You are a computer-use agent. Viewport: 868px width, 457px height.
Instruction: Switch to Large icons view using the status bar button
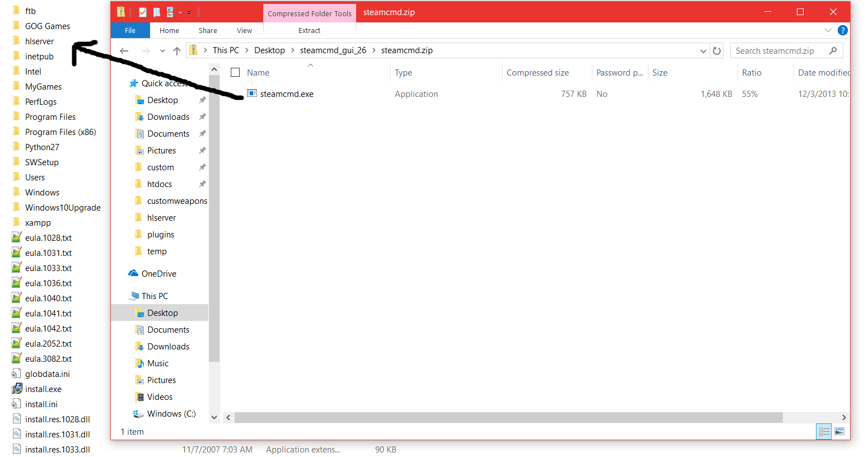point(839,431)
